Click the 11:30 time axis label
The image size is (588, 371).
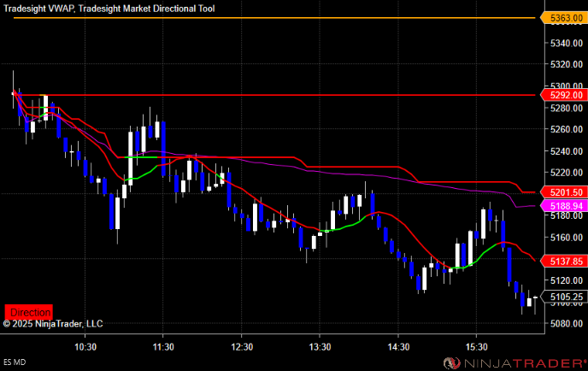click(x=163, y=347)
